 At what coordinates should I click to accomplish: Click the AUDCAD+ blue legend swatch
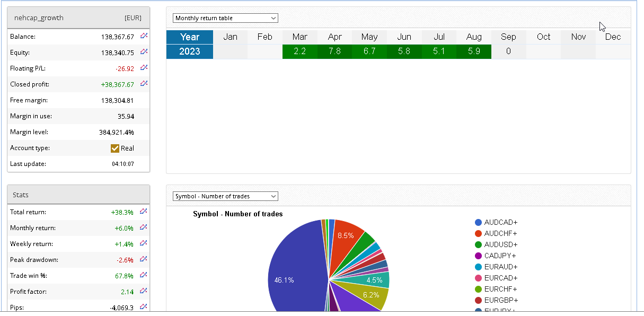[478, 223]
